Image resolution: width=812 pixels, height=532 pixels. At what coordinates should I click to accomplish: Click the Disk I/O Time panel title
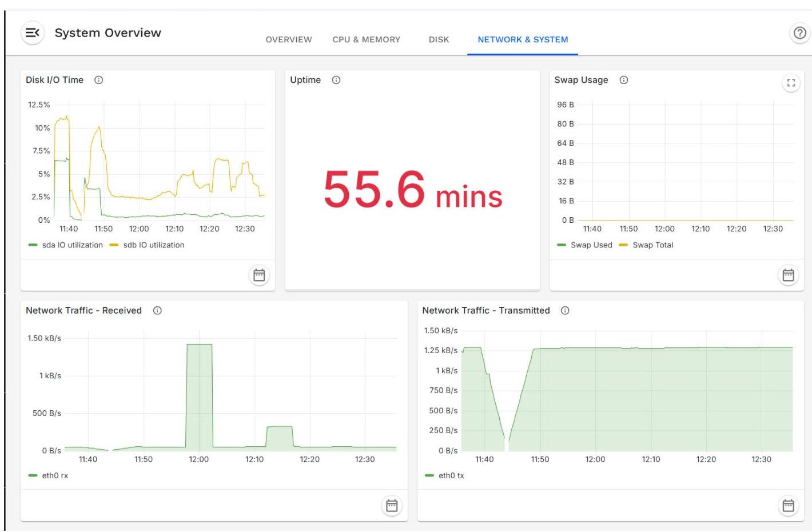pos(54,80)
